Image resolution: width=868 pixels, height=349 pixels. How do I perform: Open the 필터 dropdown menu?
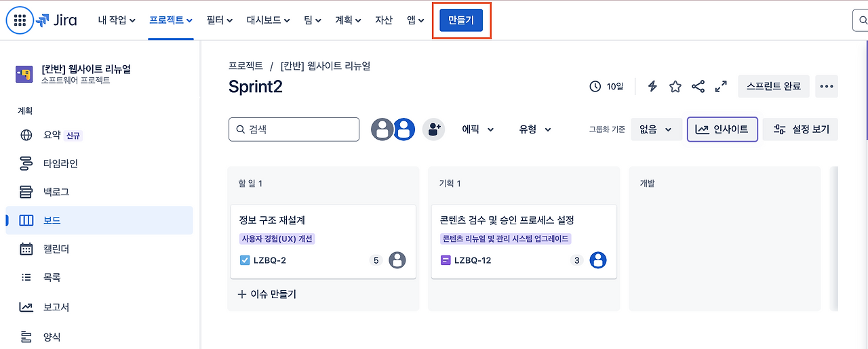pyautogui.click(x=220, y=20)
